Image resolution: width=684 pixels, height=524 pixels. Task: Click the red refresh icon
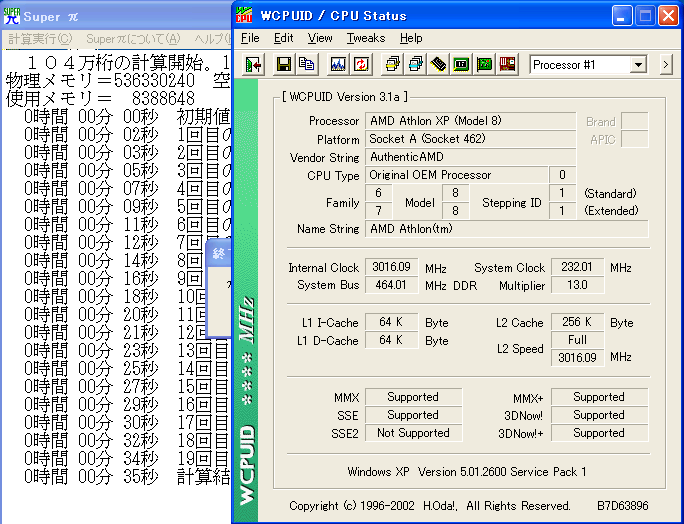pos(360,64)
